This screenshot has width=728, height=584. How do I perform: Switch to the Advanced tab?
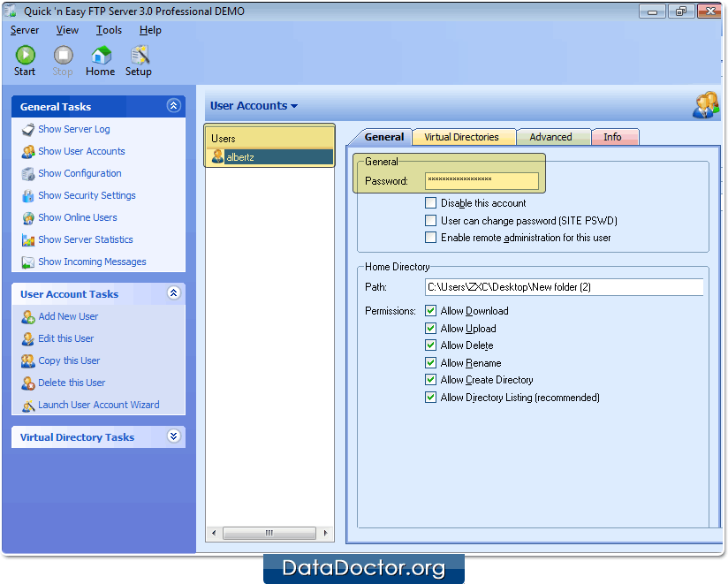point(551,138)
